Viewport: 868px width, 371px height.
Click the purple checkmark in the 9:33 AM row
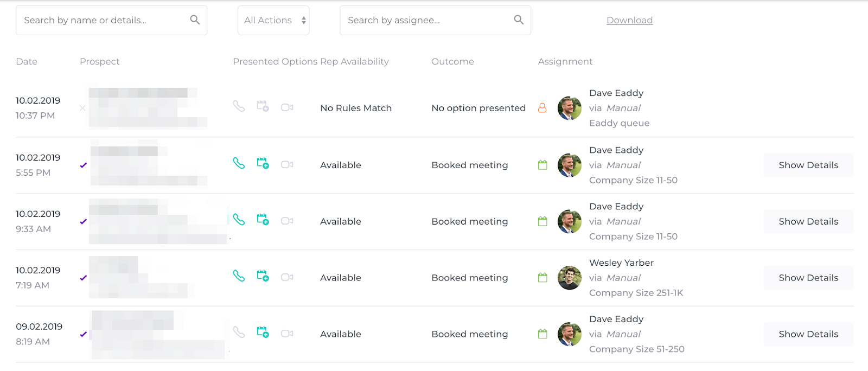pos(83,222)
